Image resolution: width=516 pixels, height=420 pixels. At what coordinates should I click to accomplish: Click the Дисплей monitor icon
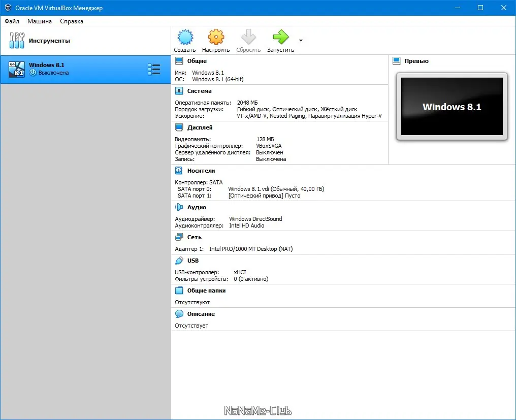[x=179, y=127]
